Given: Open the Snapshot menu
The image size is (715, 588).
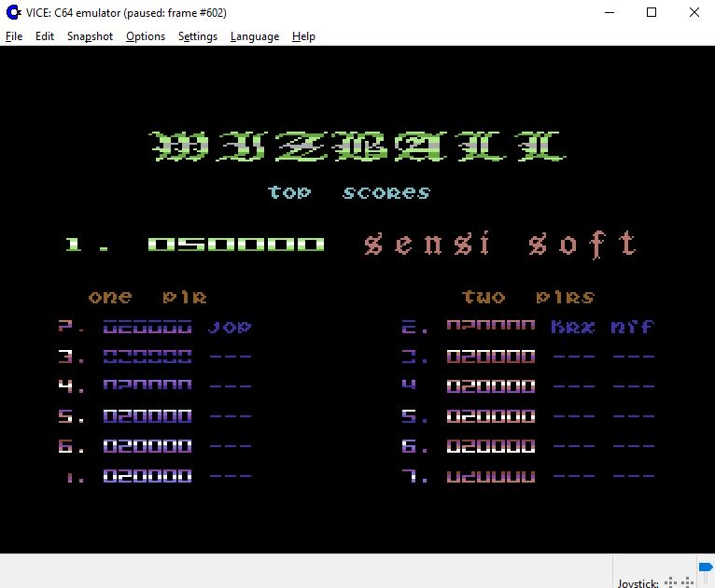Looking at the screenshot, I should pos(90,36).
